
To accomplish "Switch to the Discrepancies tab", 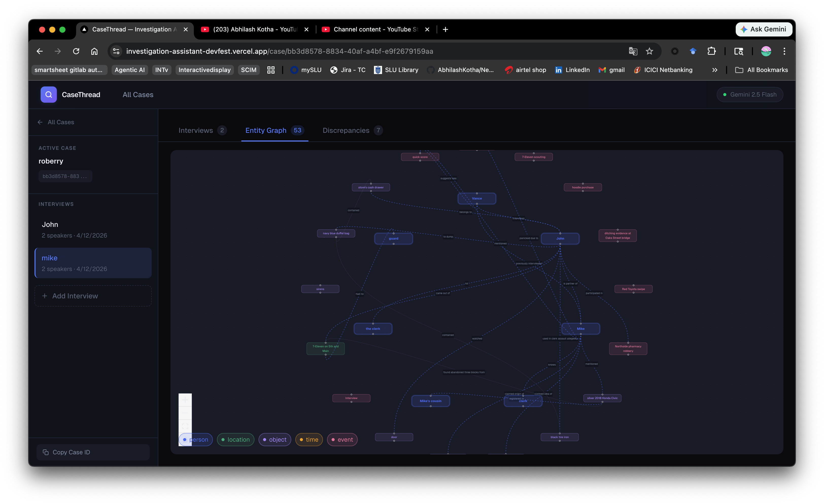I will 352,130.
